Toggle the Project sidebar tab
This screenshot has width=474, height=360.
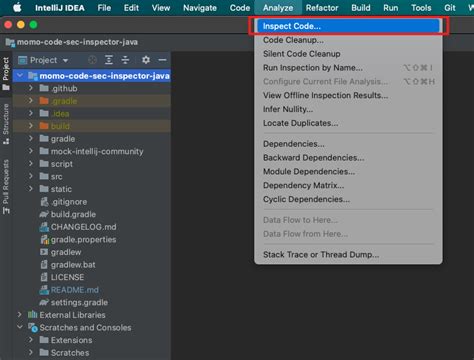click(6, 73)
